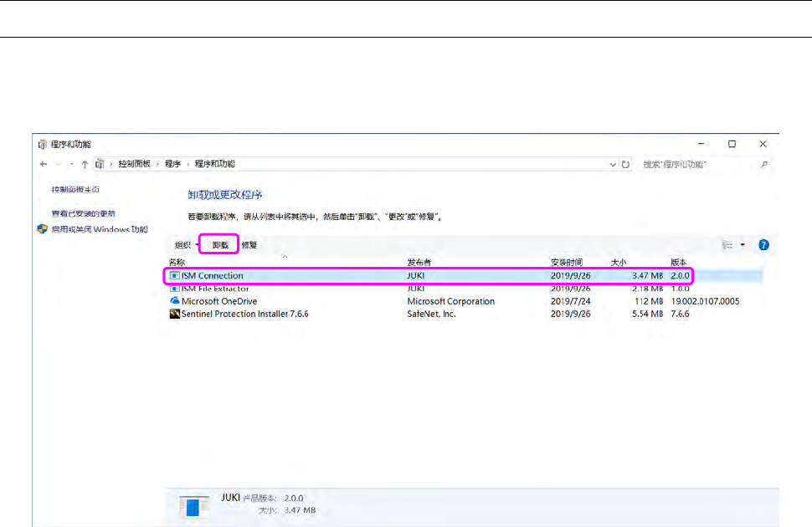The width and height of the screenshot is (812, 527).
Task: Maximize the 程序和功能 window
Action: (x=732, y=144)
